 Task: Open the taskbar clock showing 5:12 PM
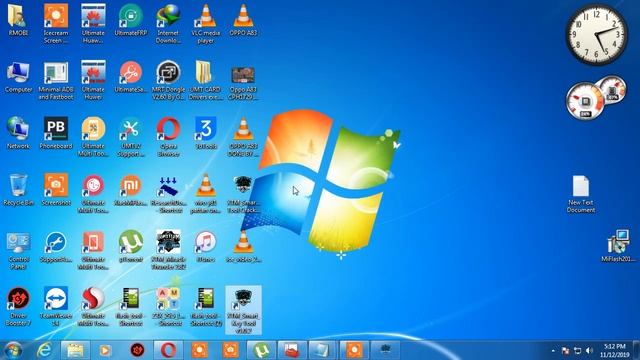pos(615,351)
